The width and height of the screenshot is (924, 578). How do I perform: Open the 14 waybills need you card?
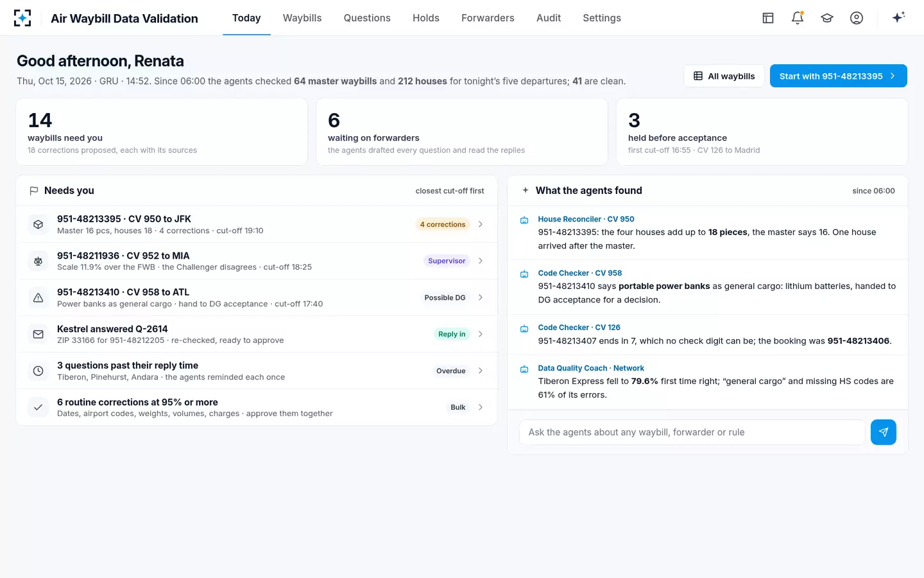coord(162,132)
